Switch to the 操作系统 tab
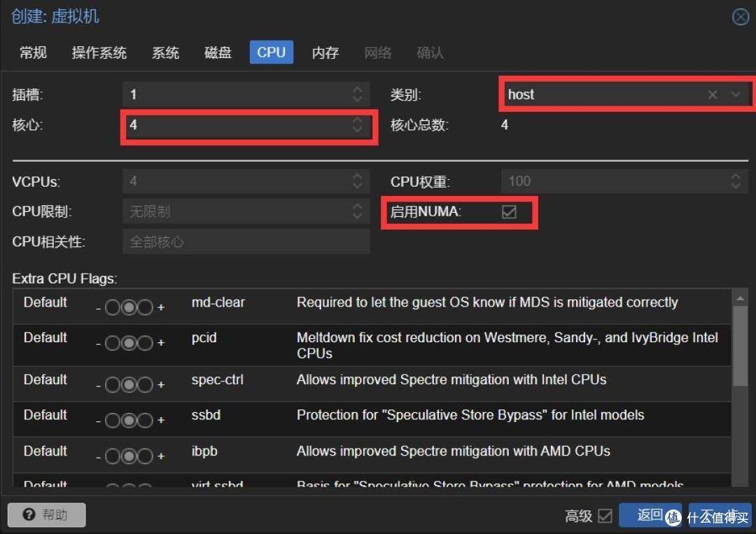The width and height of the screenshot is (756, 534). point(99,52)
